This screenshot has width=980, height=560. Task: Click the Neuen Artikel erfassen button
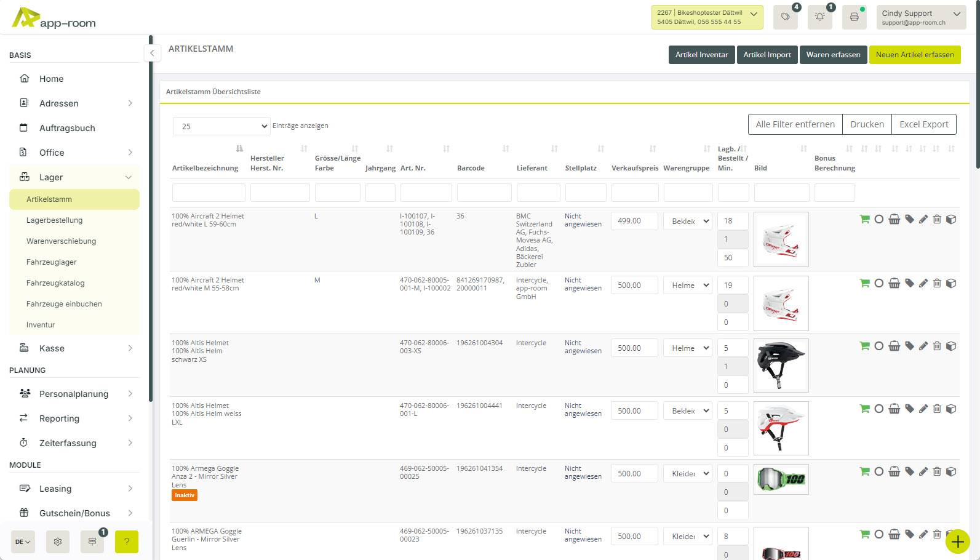pyautogui.click(x=914, y=55)
